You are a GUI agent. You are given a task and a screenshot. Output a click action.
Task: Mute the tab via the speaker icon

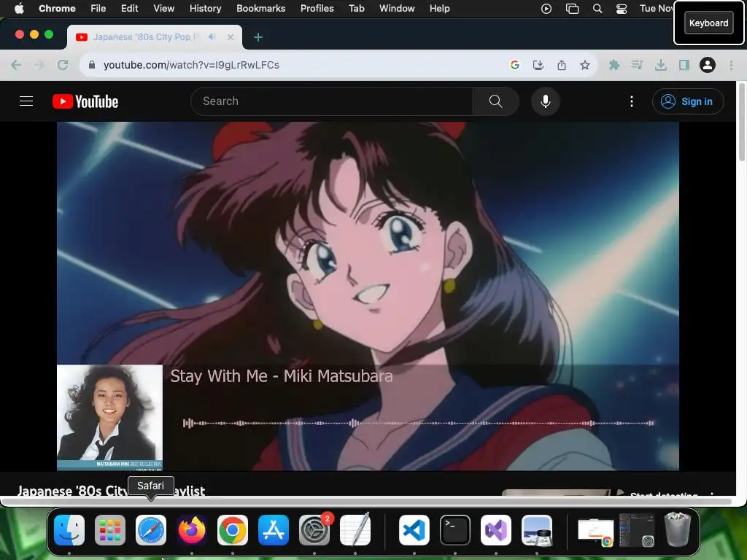212,36
